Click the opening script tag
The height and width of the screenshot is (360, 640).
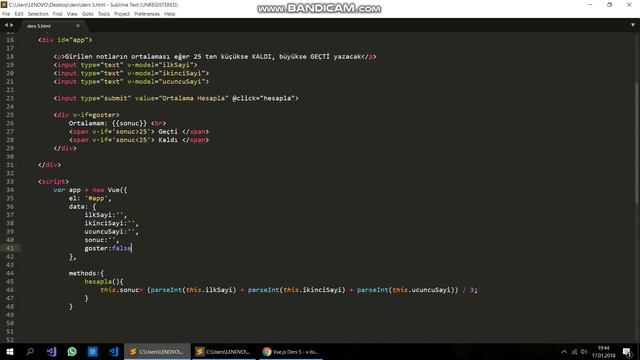tap(53, 182)
